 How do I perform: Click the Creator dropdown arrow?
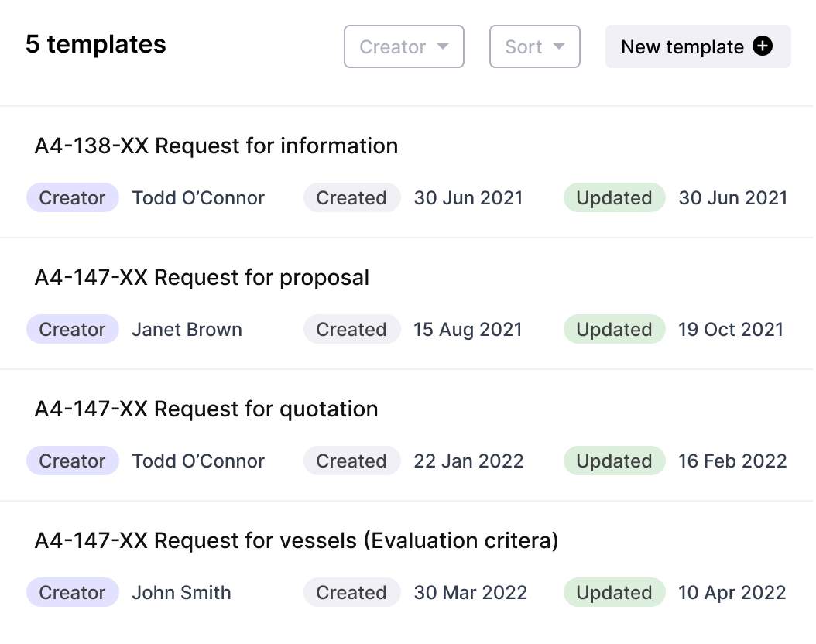(x=443, y=47)
